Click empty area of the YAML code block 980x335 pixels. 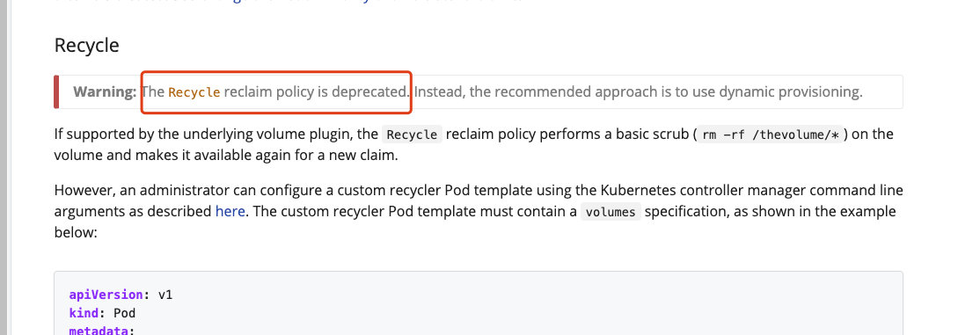[562, 306]
